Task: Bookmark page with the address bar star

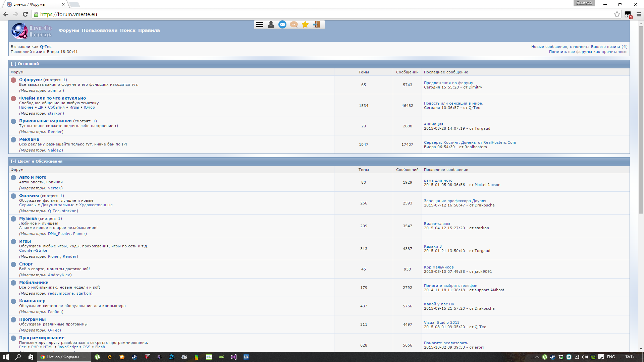Action: coord(617,14)
